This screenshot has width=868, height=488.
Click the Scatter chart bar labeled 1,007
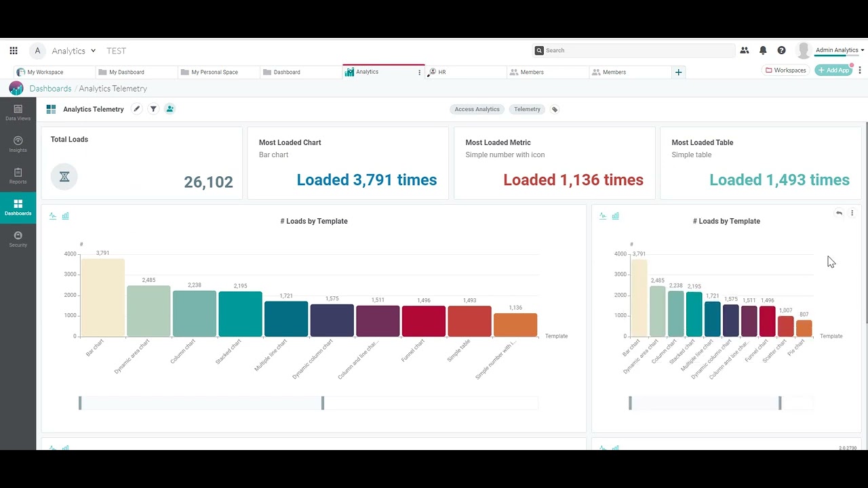click(785, 327)
